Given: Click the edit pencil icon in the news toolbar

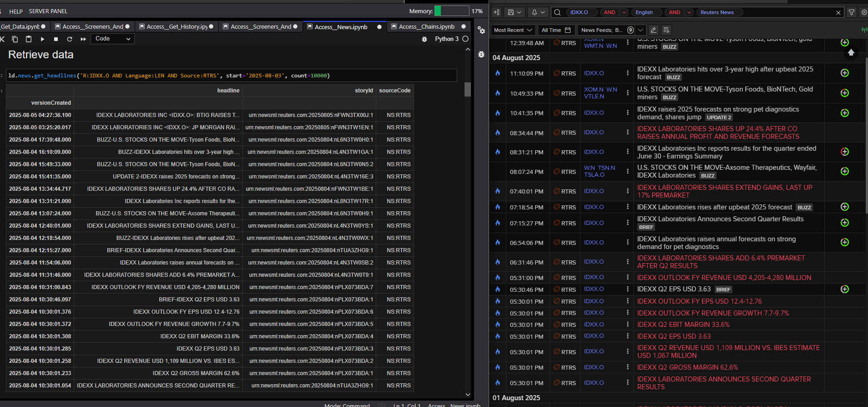Looking at the screenshot, I should [x=653, y=30].
